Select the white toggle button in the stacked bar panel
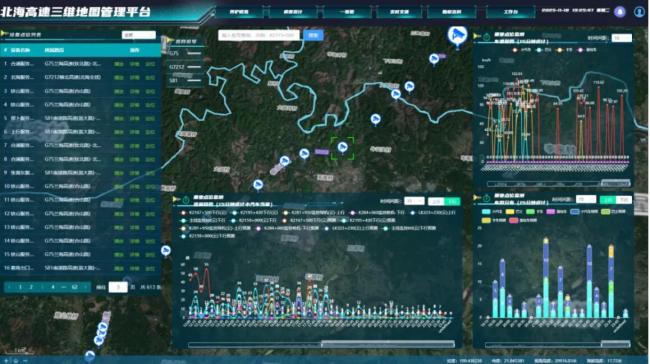The height and width of the screenshot is (364, 650). click(x=624, y=200)
